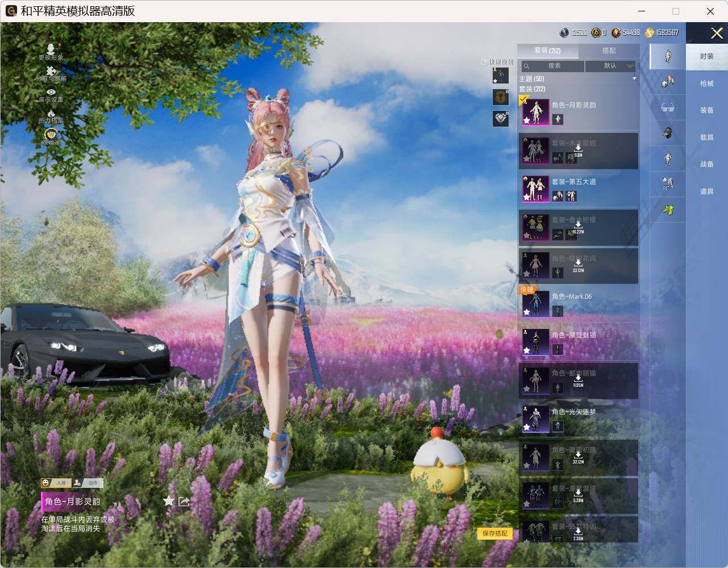Image resolution: width=728 pixels, height=568 pixels.
Task: Select the exploded outfit parts category icon
Action: (x=668, y=184)
